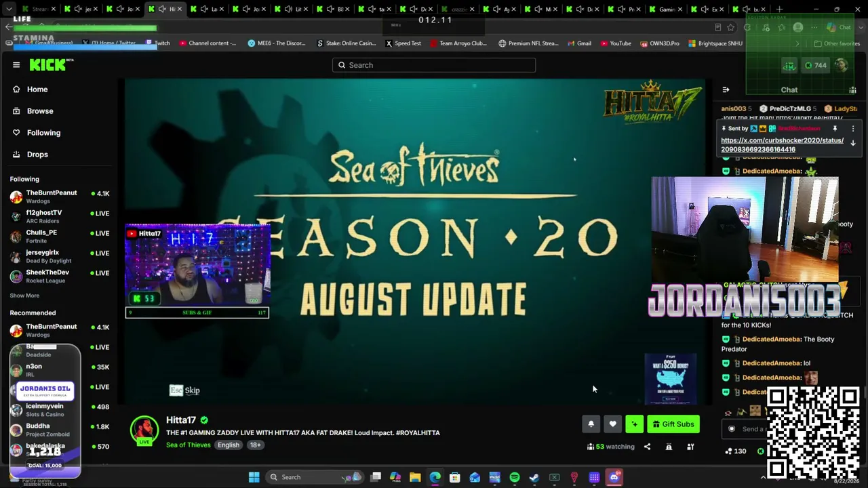
Task: Click the report siren icon
Action: coord(669,447)
